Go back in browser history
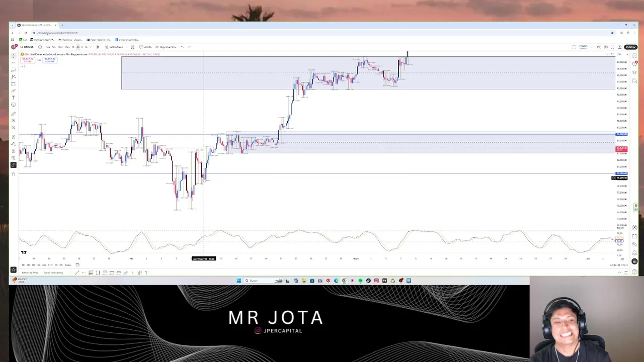Screen dimensions: 644x362 pyautogui.click(x=13, y=33)
